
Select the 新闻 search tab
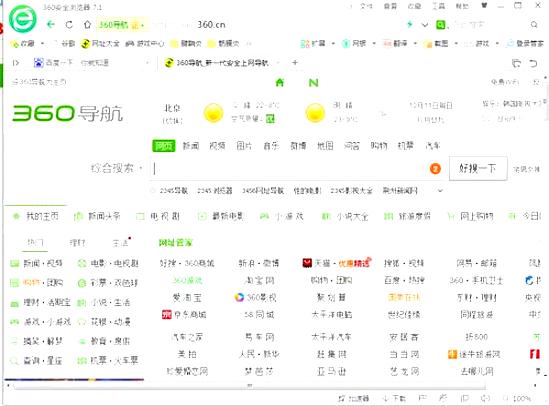tap(190, 146)
